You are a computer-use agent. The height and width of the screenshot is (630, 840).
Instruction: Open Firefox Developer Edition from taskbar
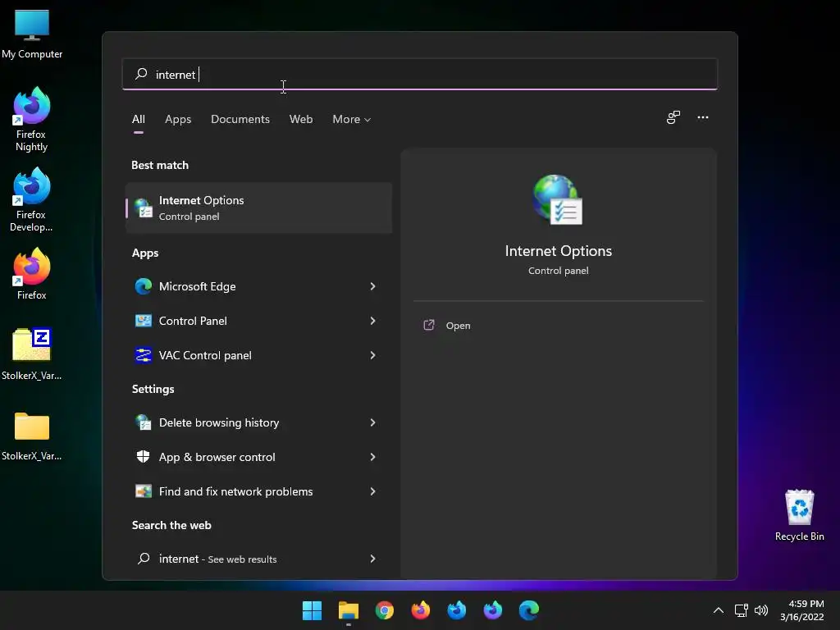point(456,610)
